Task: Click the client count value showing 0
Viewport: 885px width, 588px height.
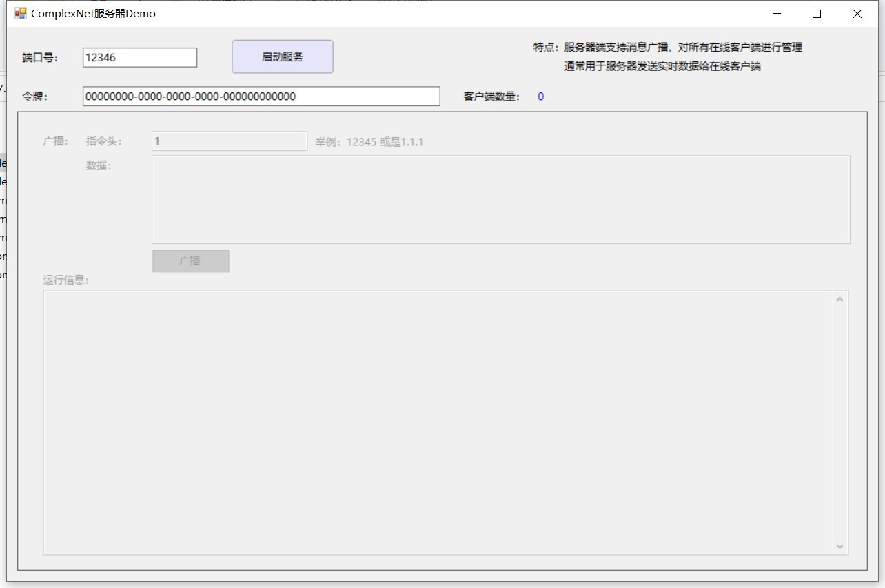Action: [540, 96]
